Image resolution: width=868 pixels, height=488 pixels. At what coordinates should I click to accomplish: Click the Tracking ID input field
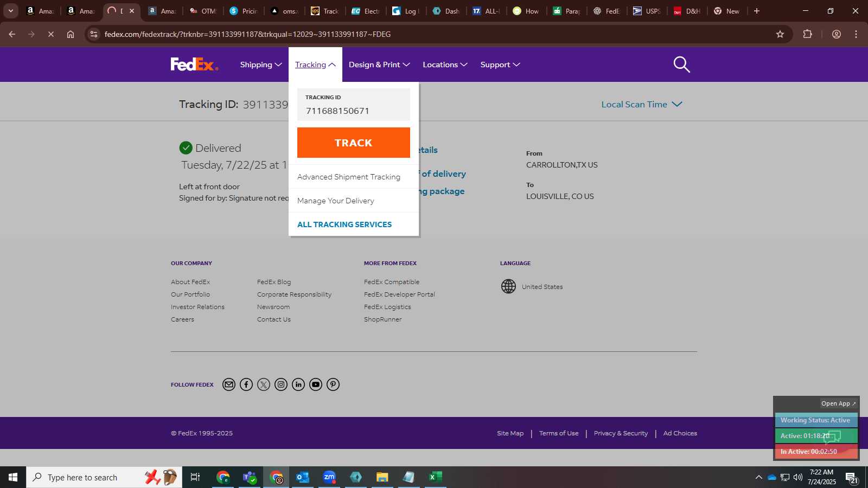click(x=354, y=105)
